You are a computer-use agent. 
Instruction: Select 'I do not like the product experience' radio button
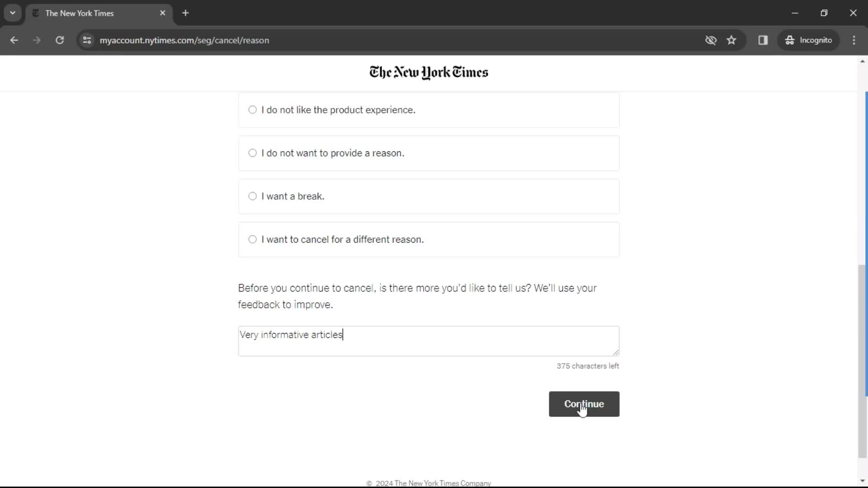[252, 110]
